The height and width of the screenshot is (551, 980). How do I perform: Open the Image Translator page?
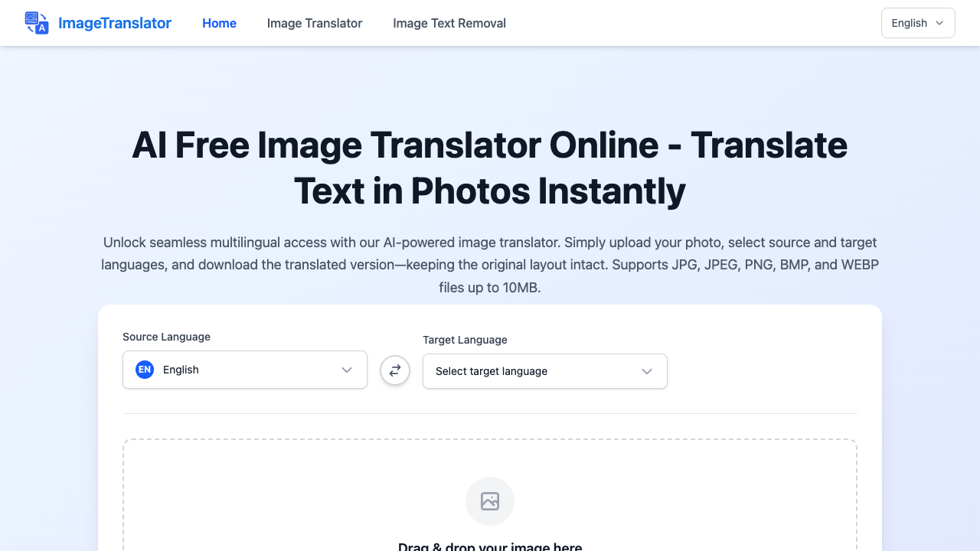(x=314, y=23)
